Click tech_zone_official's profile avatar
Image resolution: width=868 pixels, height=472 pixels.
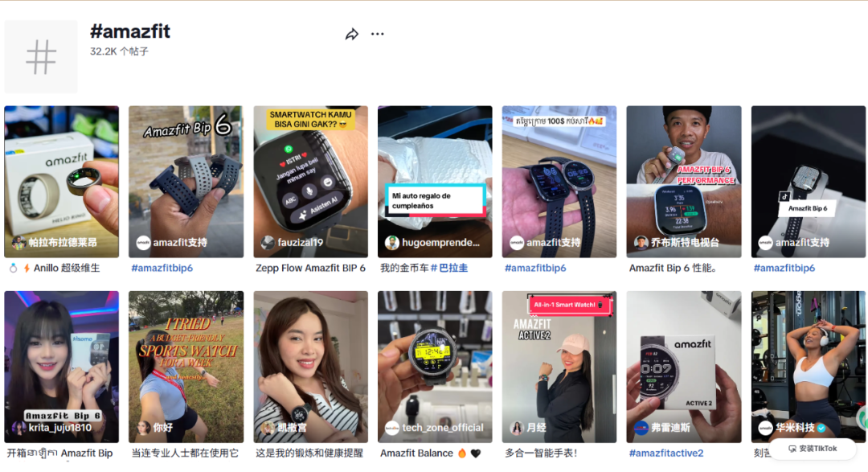(x=392, y=428)
